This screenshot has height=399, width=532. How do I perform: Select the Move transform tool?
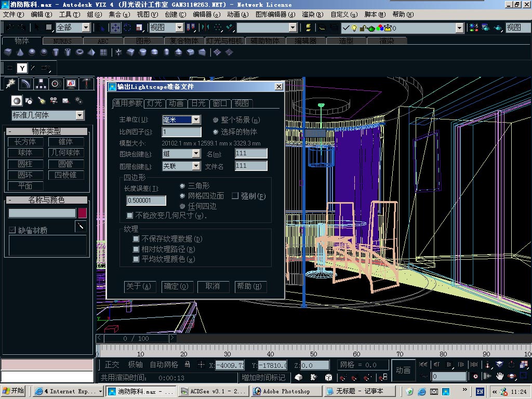(115, 28)
